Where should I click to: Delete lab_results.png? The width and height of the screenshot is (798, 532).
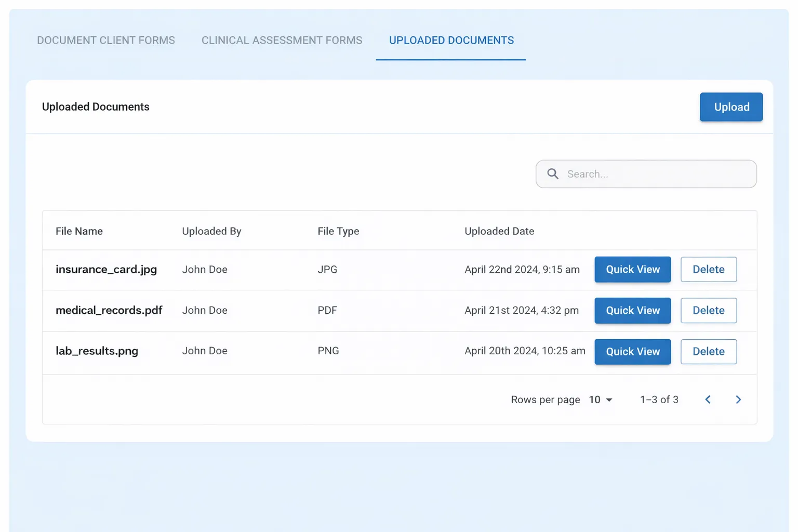point(709,352)
